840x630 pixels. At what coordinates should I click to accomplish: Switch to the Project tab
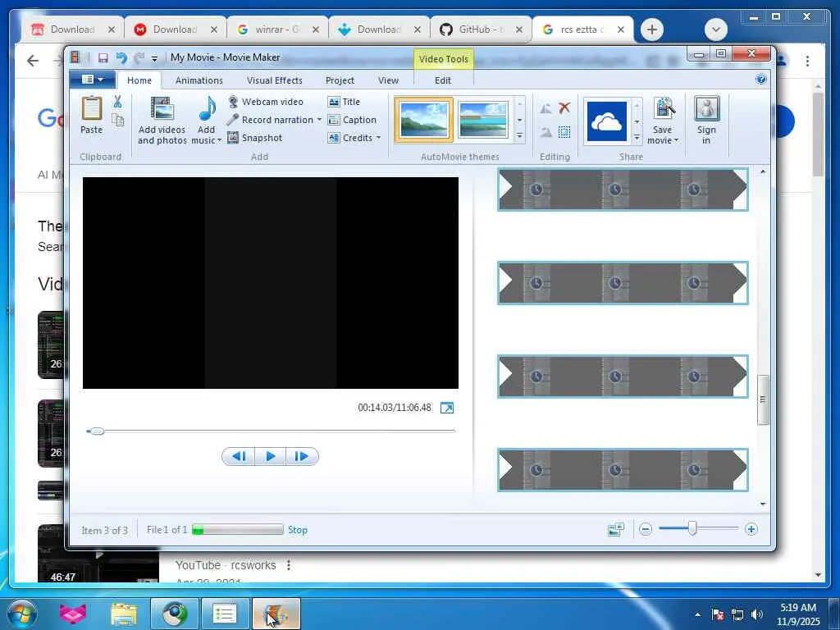pos(340,80)
